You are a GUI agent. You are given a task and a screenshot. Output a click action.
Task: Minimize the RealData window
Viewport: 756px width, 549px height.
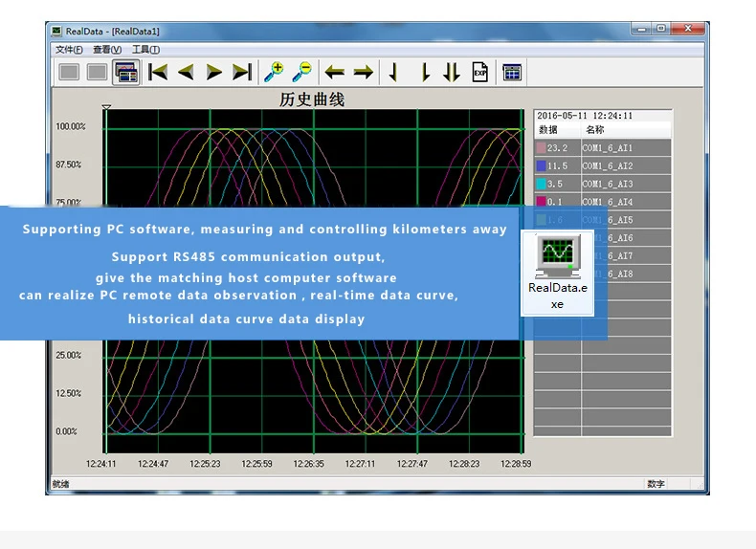(x=642, y=29)
